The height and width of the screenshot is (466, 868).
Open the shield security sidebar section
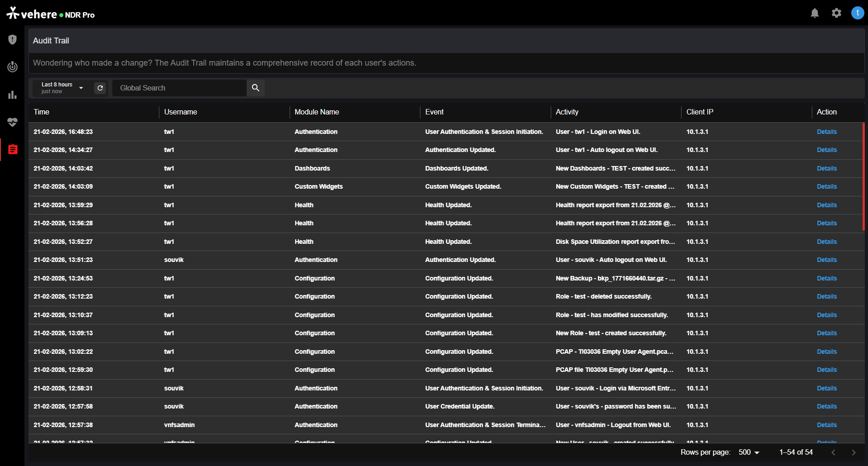point(12,40)
